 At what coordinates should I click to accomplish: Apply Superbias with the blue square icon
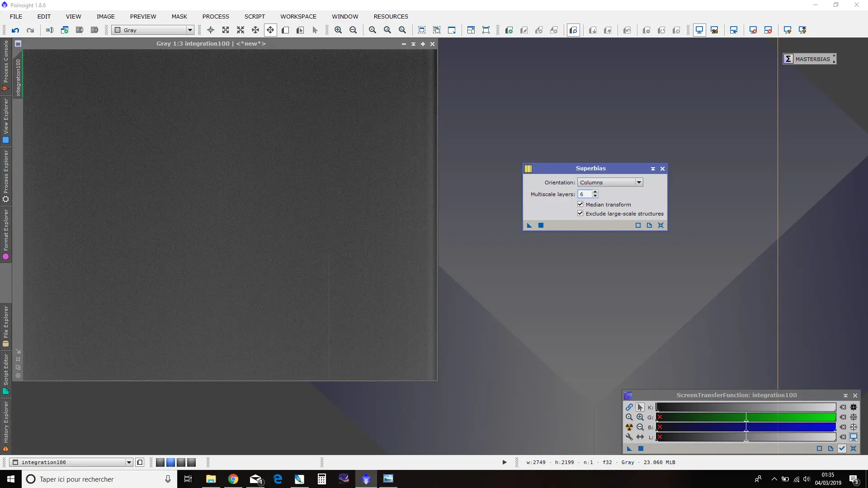tap(541, 225)
